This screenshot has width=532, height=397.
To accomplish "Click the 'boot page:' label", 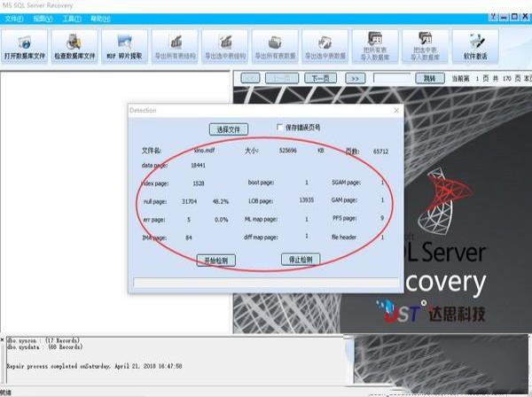I will pyautogui.click(x=261, y=183).
